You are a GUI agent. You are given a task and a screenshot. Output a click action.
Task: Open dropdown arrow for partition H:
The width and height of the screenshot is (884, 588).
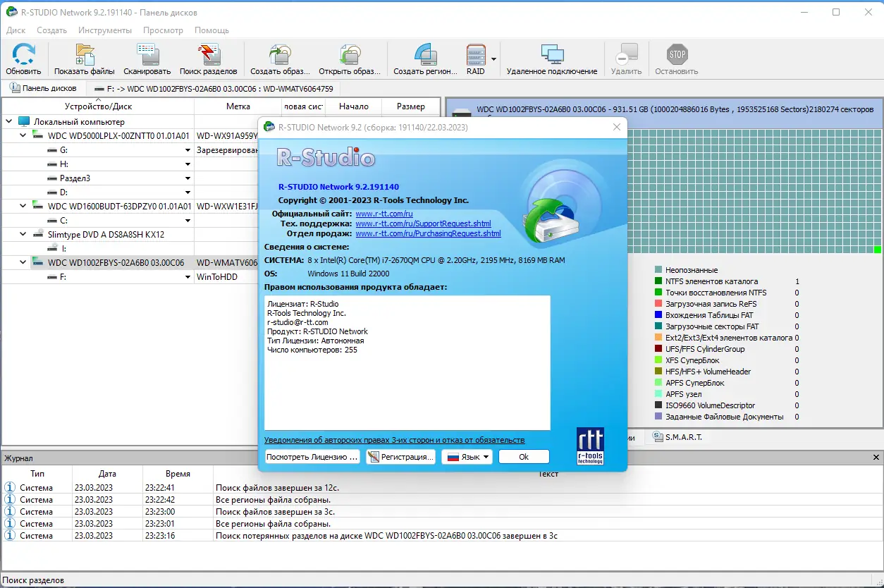point(188,164)
